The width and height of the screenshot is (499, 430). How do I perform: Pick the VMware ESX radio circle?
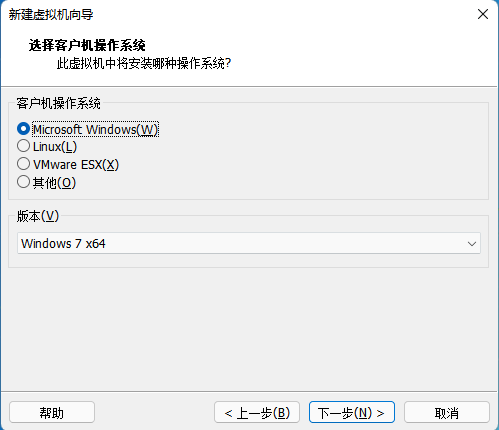click(x=23, y=164)
